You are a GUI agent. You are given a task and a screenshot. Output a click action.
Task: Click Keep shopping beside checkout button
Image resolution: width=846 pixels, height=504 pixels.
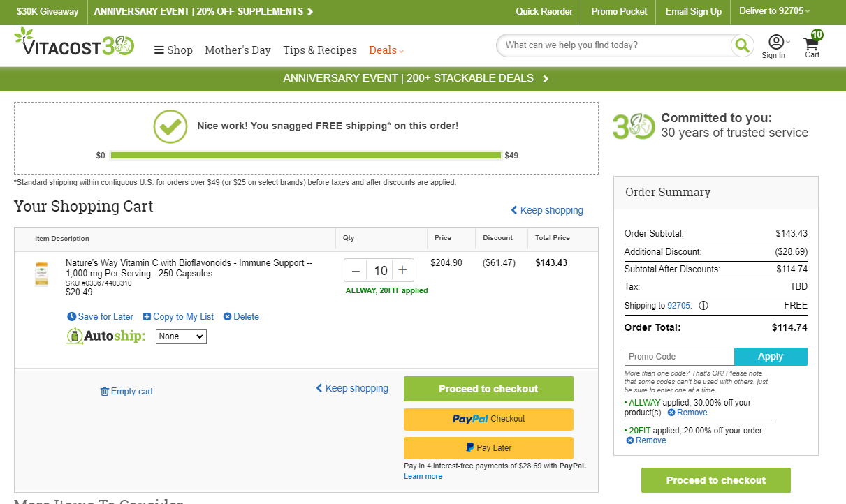pyautogui.click(x=352, y=388)
